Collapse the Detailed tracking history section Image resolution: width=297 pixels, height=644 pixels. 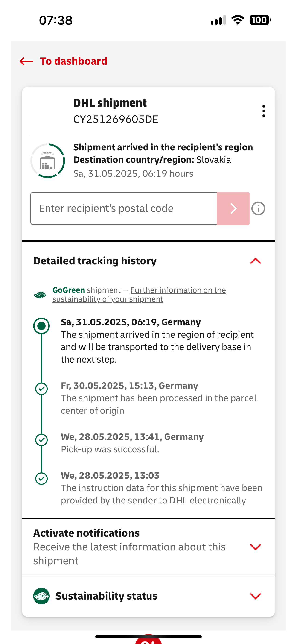tap(256, 261)
